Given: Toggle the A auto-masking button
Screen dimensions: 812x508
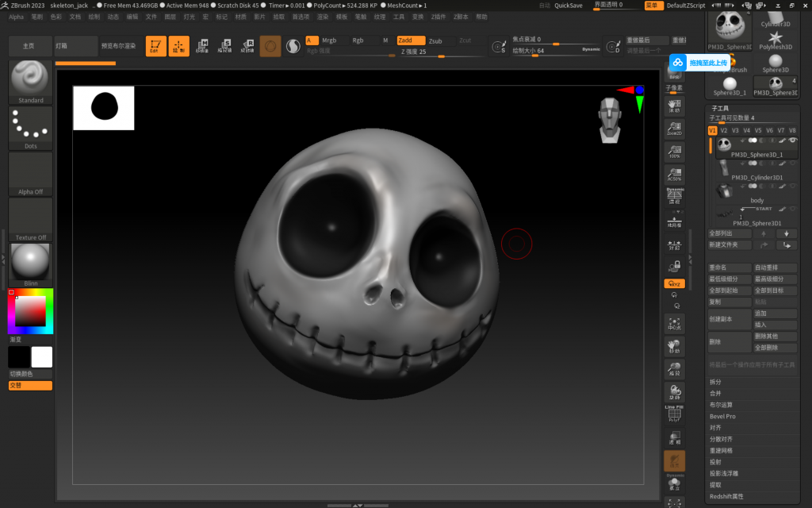Looking at the screenshot, I should click(312, 40).
